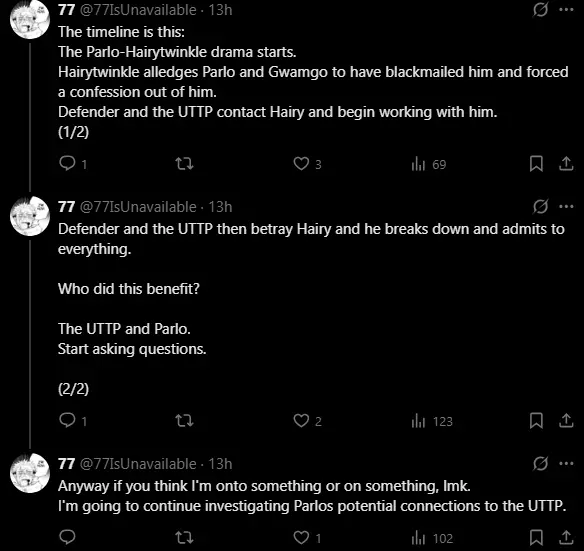Open more options on the (2/2) tweet

[x=566, y=206]
